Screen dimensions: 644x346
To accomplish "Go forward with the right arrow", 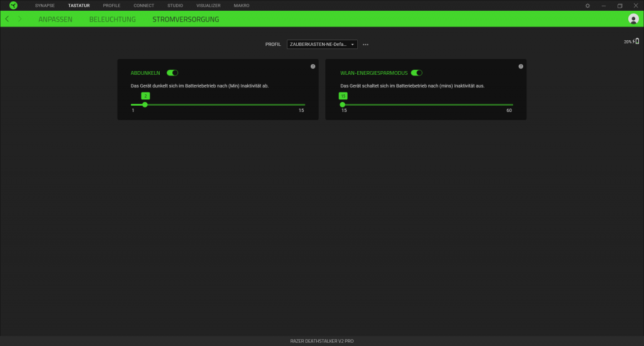I will click(x=19, y=19).
